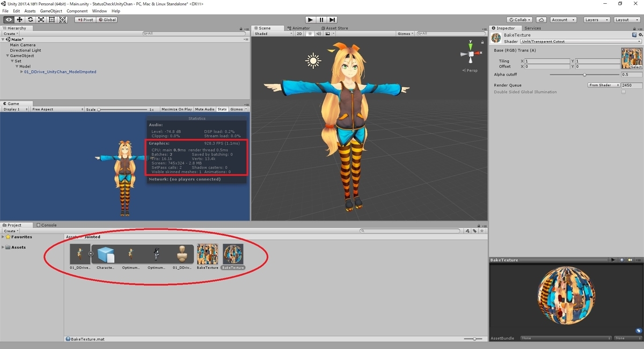Select the Hand (view) tool
This screenshot has width=644, height=349.
(9, 20)
